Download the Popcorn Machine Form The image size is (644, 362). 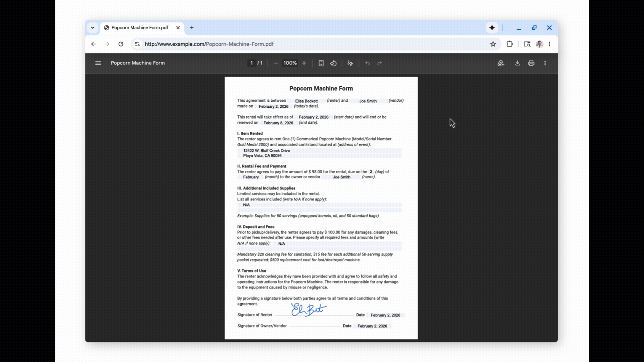[517, 63]
